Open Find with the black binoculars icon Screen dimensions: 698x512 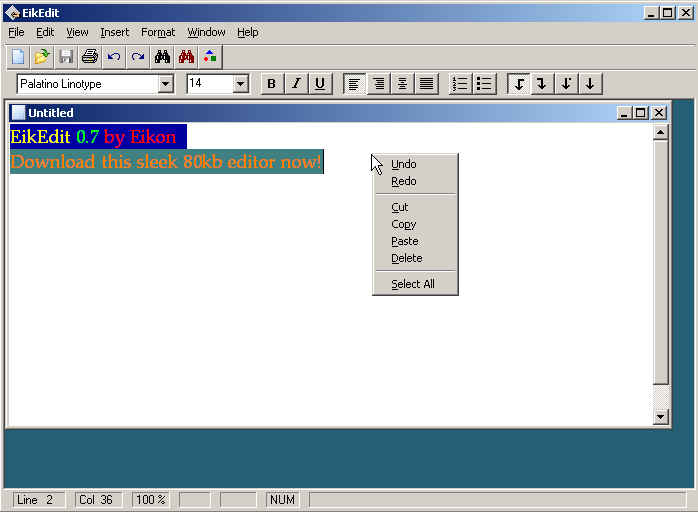[x=162, y=57]
